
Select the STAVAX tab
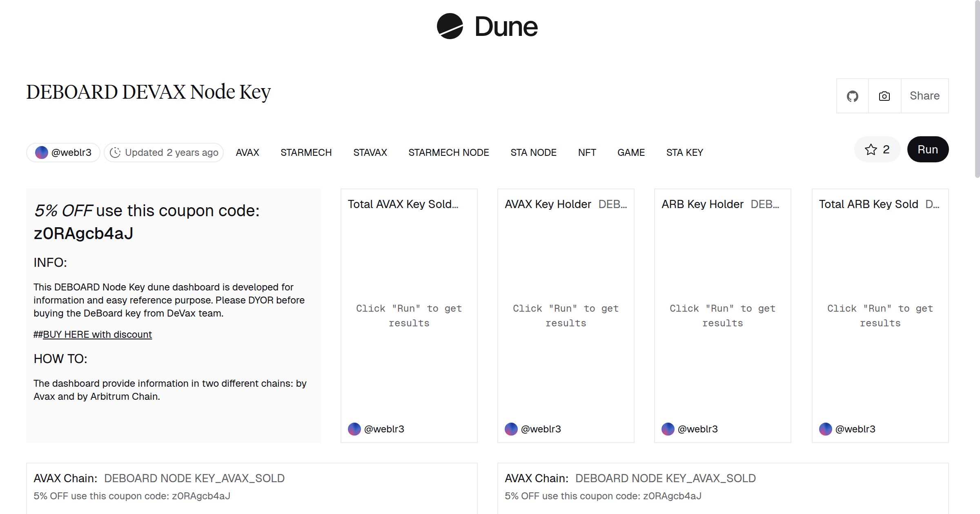click(x=370, y=152)
